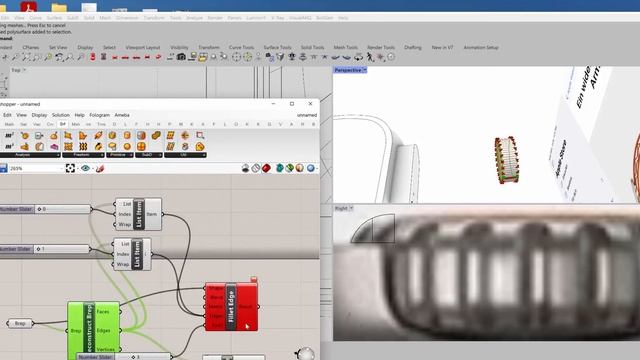Image resolution: width=640 pixels, height=360 pixels.
Task: Open Grasshopper's Display menu
Action: 39,115
